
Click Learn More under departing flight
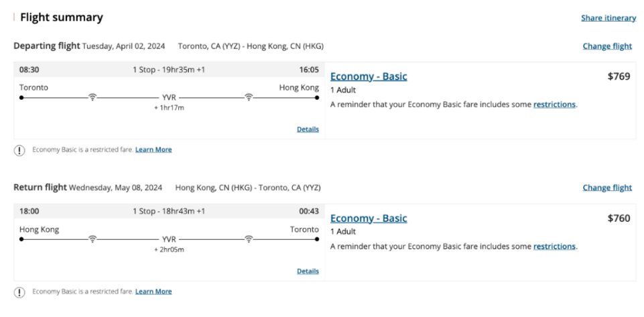153,149
